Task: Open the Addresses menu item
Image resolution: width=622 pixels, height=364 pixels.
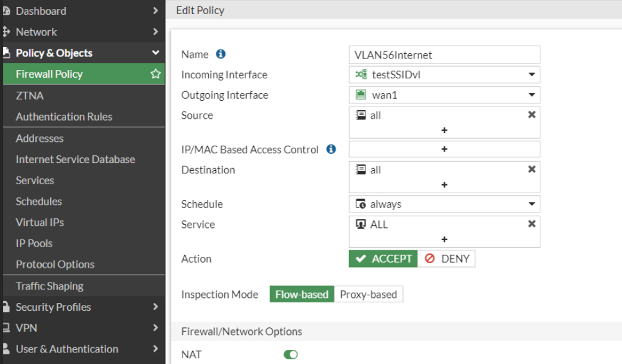Action: [x=40, y=139]
